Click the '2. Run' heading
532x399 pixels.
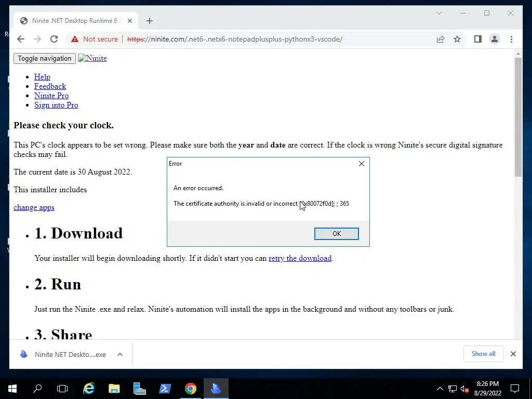pyautogui.click(x=58, y=284)
